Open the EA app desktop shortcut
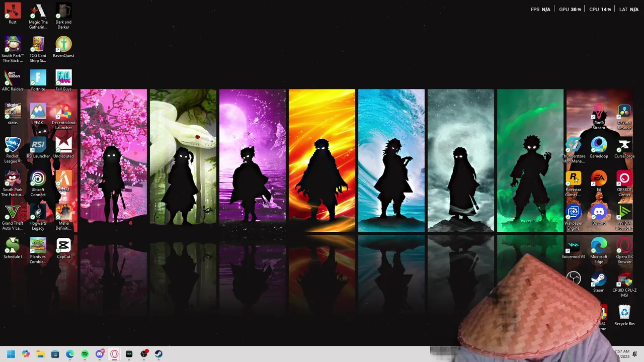This screenshot has width=644, height=362. (x=599, y=181)
